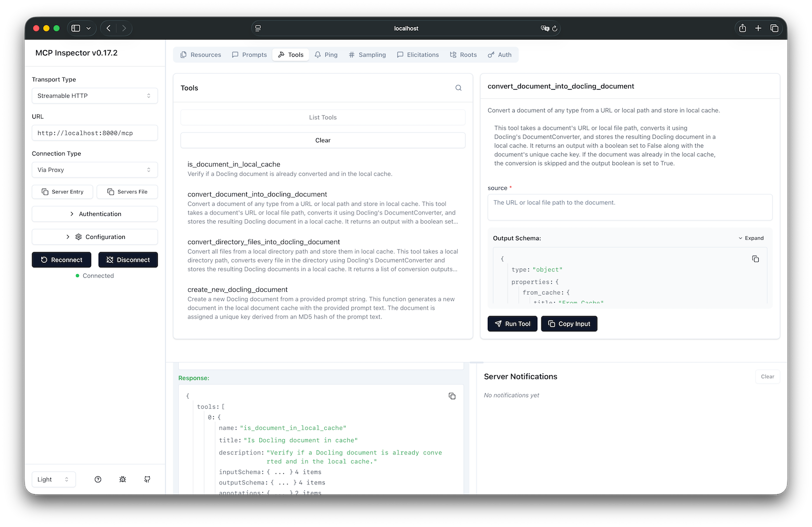The image size is (812, 527).
Task: Click the browser Share icon
Action: tap(742, 28)
